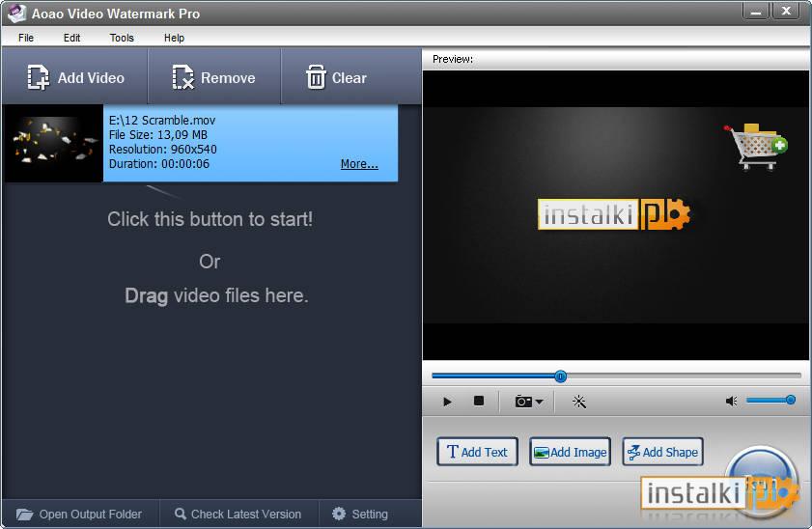Screen dimensions: 812x529
Task: Expand the snapshot dropdown arrow
Action: [x=539, y=402]
